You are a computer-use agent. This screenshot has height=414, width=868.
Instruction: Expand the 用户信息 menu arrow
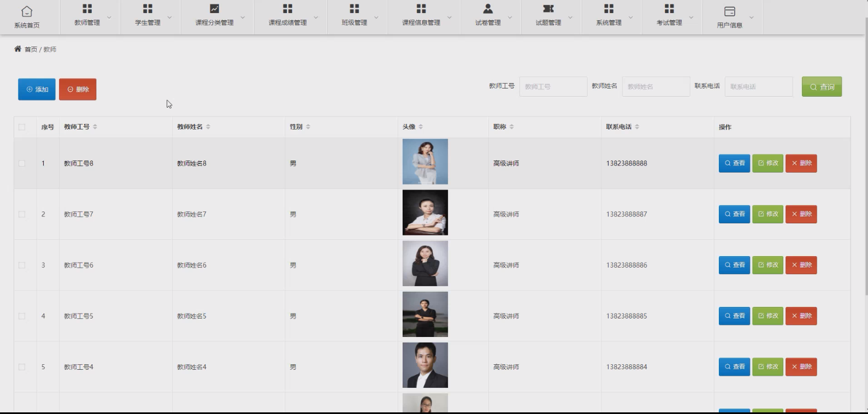(752, 17)
